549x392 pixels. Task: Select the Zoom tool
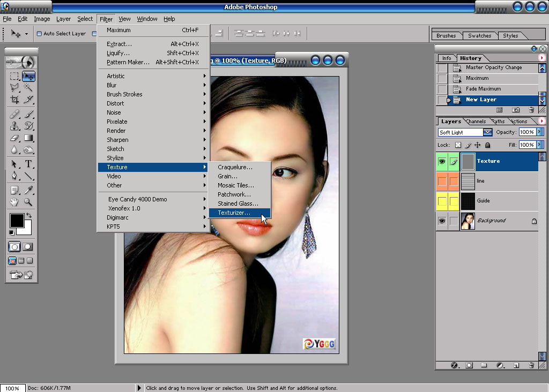28,202
